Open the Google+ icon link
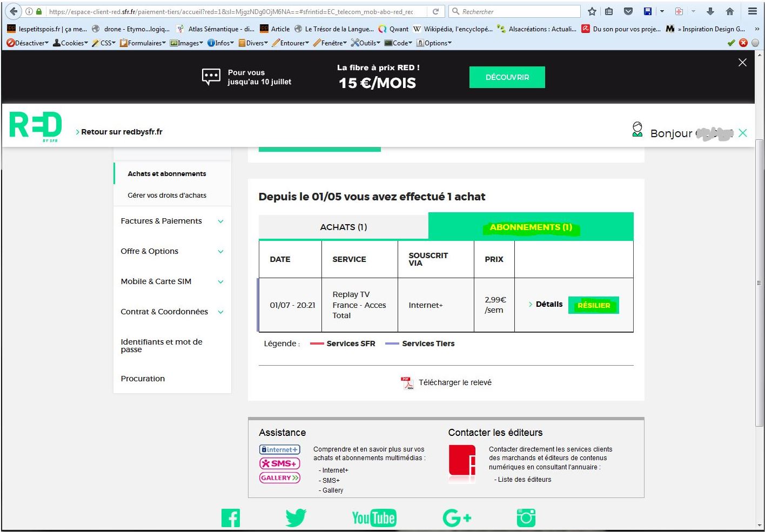The height and width of the screenshot is (532, 765). pos(457,518)
